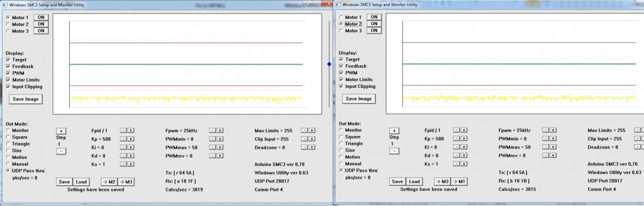Save settings in right window
This screenshot has width=644, height=206.
click(398, 182)
